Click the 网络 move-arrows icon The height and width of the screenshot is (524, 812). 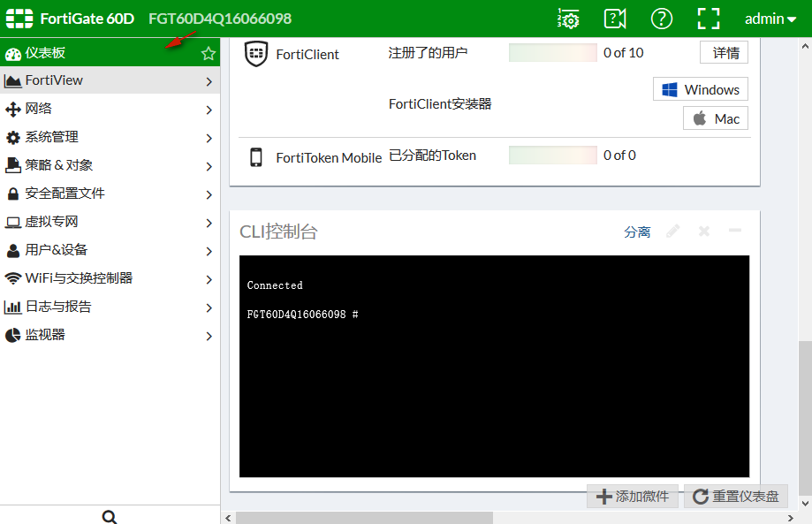click(13, 110)
